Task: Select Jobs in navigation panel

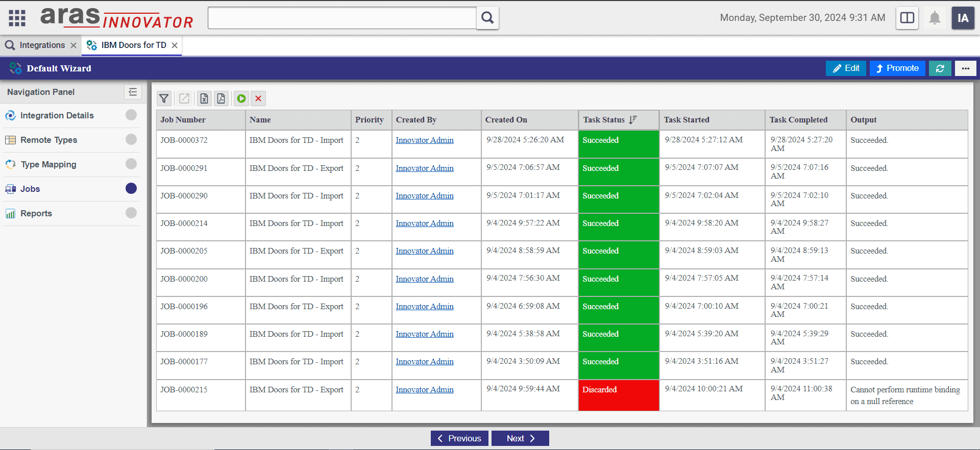Action: pos(30,189)
